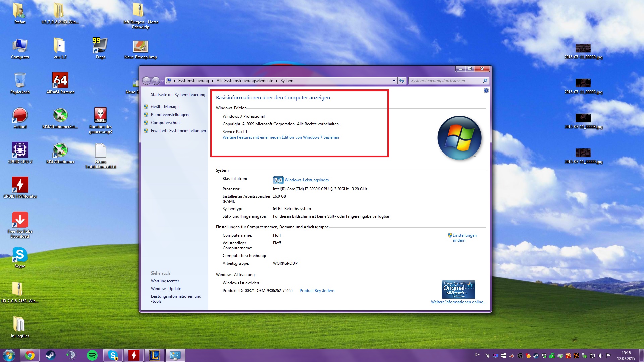Image resolution: width=644 pixels, height=362 pixels.
Task: Click the Product Key ändern link
Action: [317, 291]
